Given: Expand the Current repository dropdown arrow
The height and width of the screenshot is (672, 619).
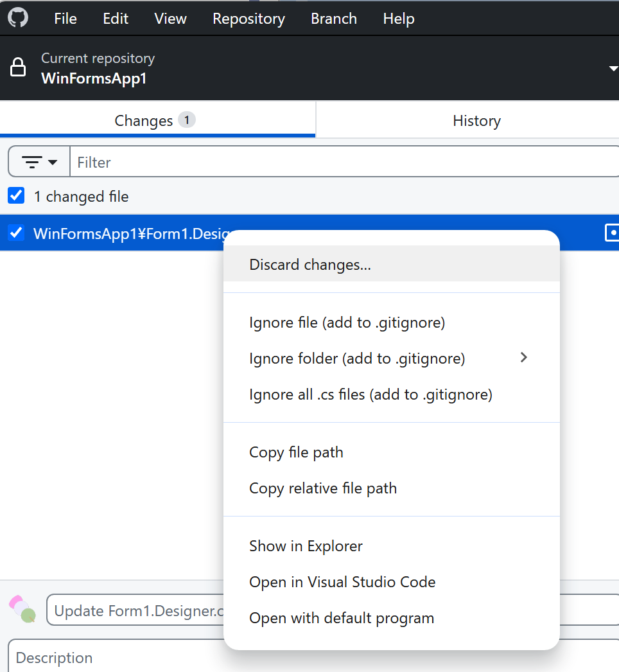Looking at the screenshot, I should click(613, 69).
